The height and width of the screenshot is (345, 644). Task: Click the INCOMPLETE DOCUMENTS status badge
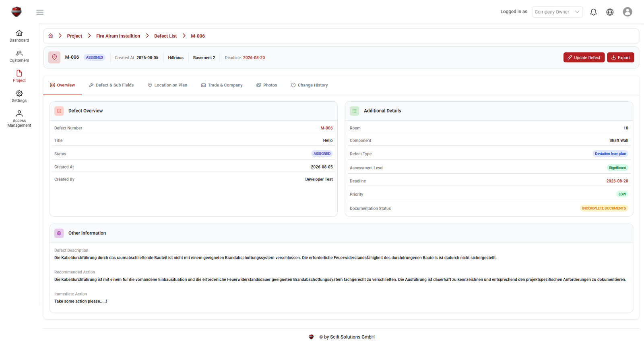pyautogui.click(x=604, y=208)
